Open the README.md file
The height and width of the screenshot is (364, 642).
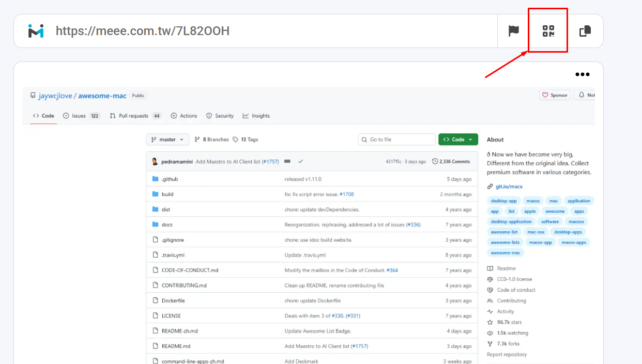pyautogui.click(x=176, y=346)
